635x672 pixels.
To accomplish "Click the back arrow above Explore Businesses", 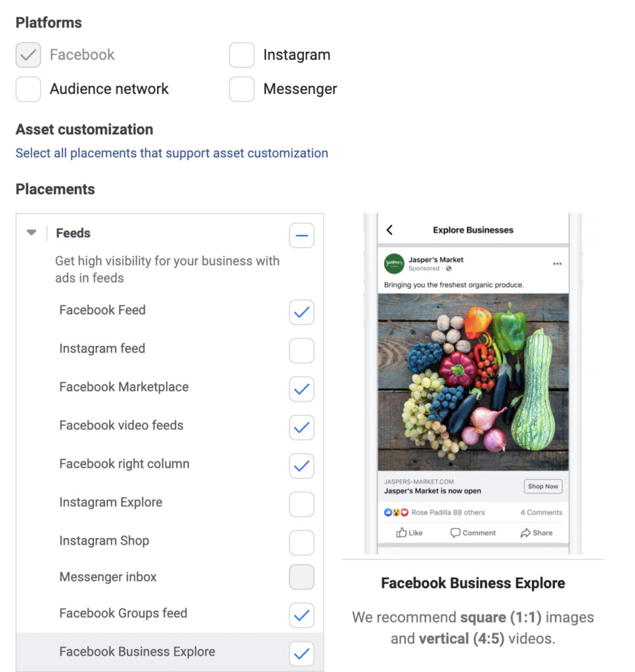I will tap(390, 230).
